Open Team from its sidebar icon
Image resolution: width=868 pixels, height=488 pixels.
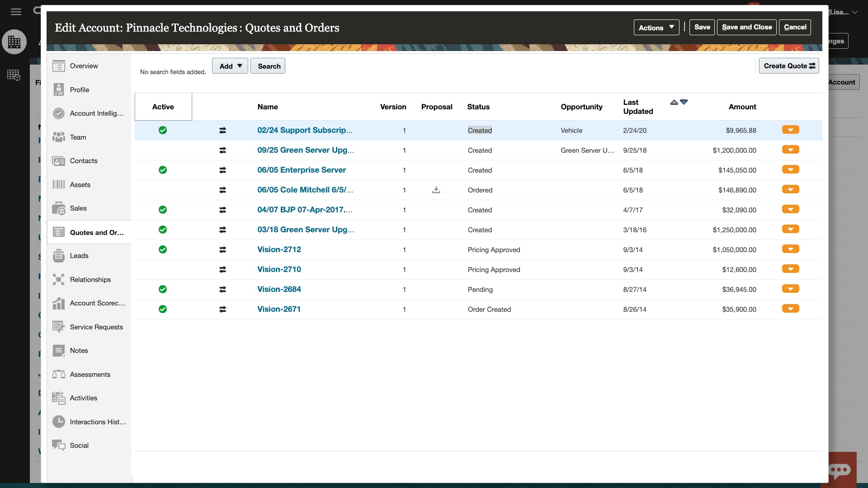tap(59, 137)
